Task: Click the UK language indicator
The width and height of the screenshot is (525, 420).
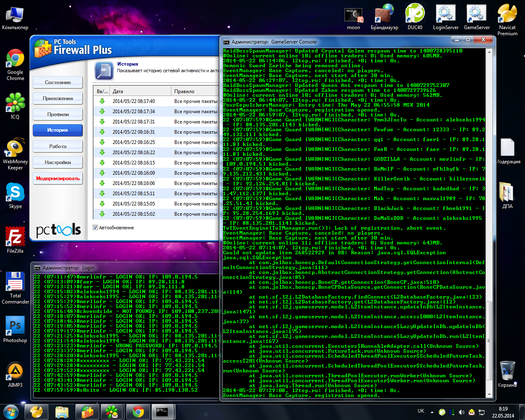Action: pyautogui.click(x=421, y=411)
